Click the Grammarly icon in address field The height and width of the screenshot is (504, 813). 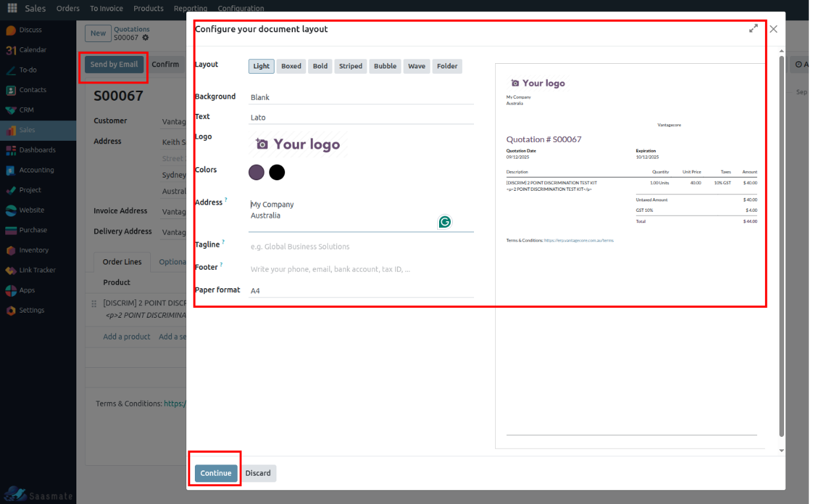(x=445, y=222)
